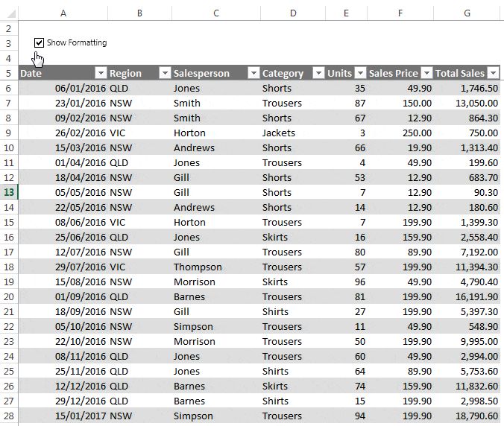
Task: Select total sales cell 11,832.60
Action: pyautogui.click(x=467, y=386)
